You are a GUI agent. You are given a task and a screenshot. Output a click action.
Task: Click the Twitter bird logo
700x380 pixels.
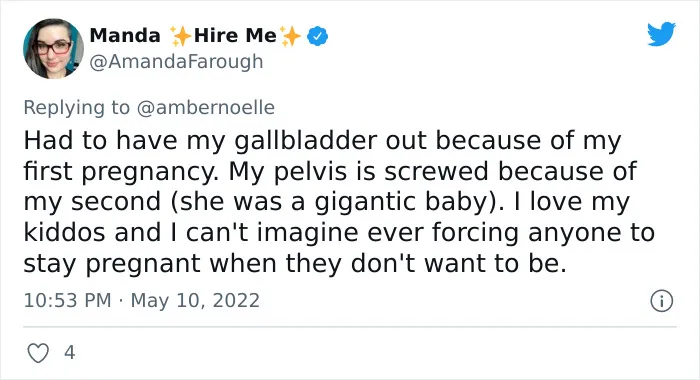point(661,33)
